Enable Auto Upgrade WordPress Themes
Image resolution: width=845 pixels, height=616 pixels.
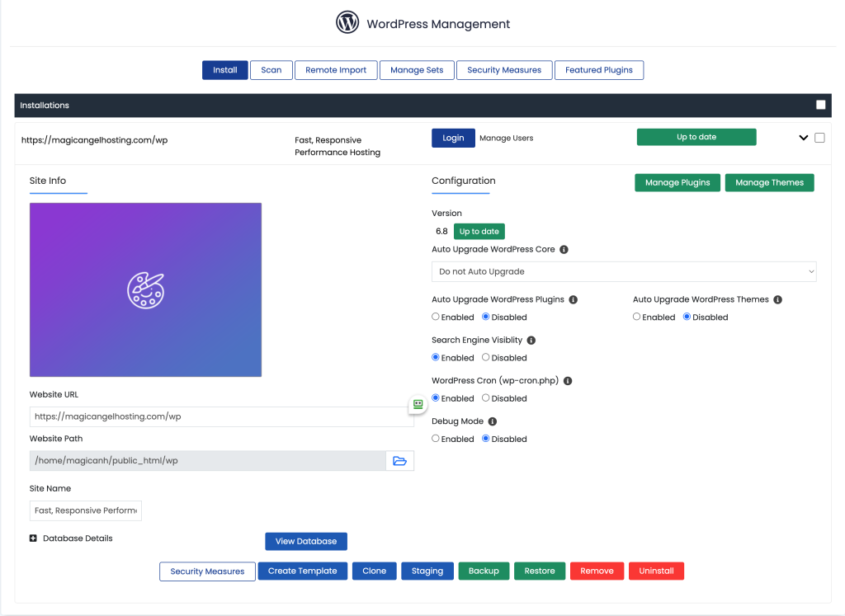636,317
